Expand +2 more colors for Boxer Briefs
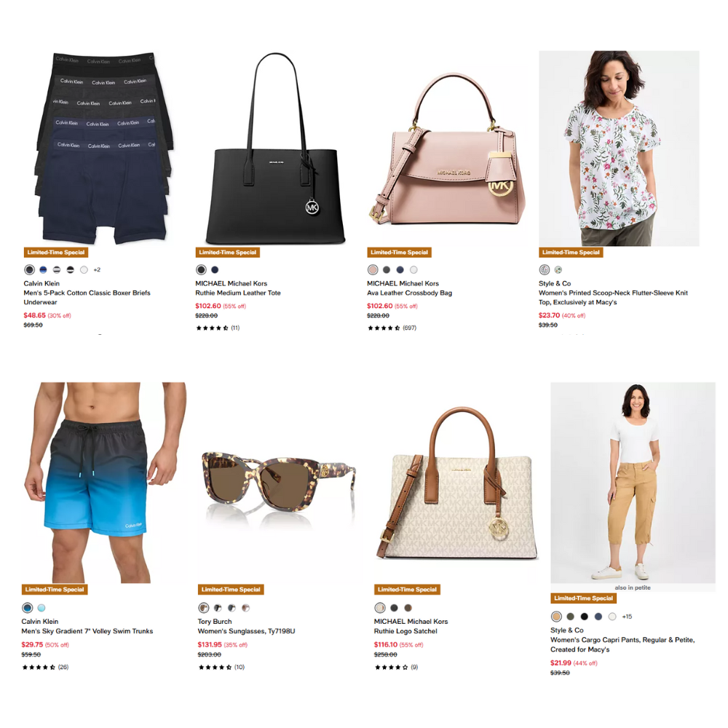Screen dimensions: 728x728 97,270
